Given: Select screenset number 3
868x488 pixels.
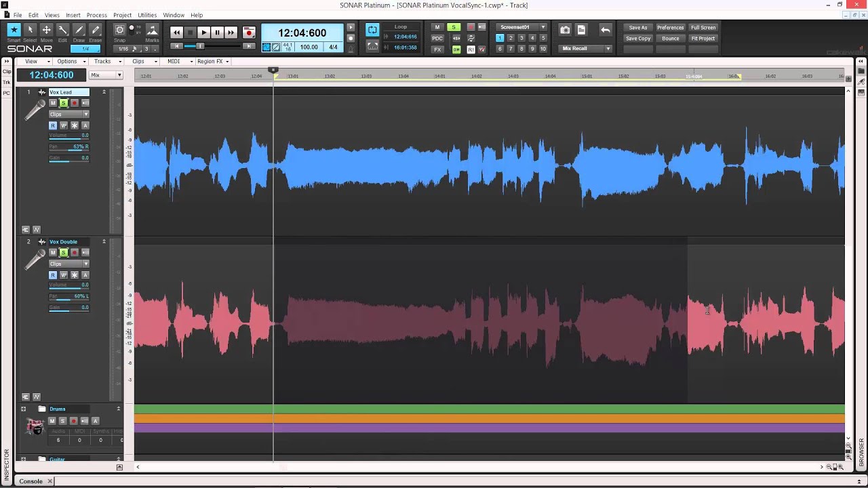Looking at the screenshot, I should point(521,38).
